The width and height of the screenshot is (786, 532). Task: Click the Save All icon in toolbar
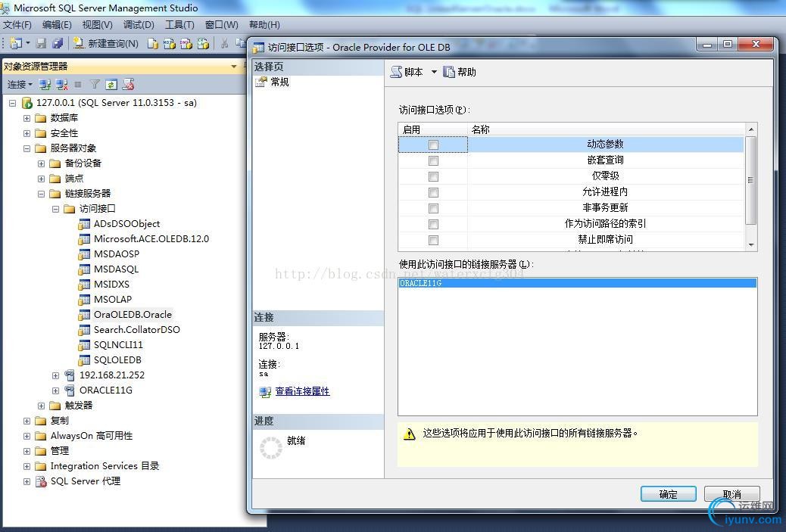pos(58,44)
